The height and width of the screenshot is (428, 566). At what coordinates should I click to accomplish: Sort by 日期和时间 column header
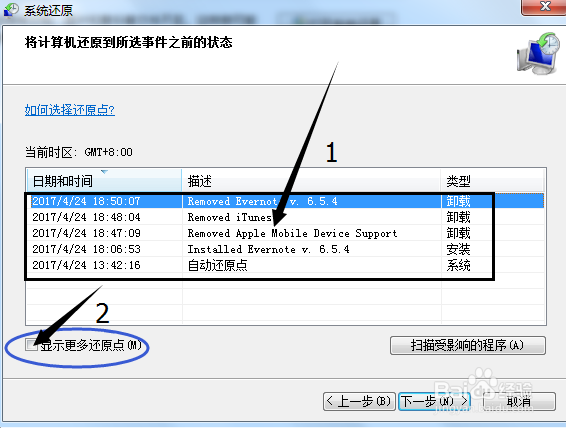pyautogui.click(x=104, y=180)
